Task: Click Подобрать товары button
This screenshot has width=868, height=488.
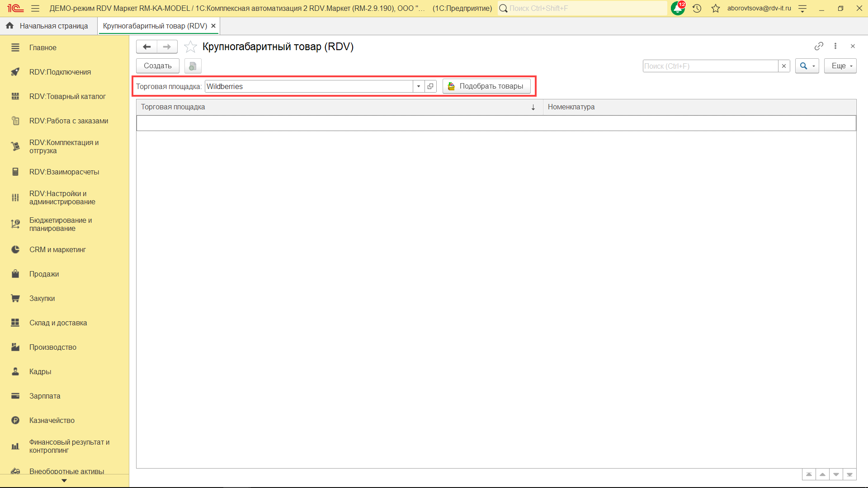Action: [x=486, y=86]
